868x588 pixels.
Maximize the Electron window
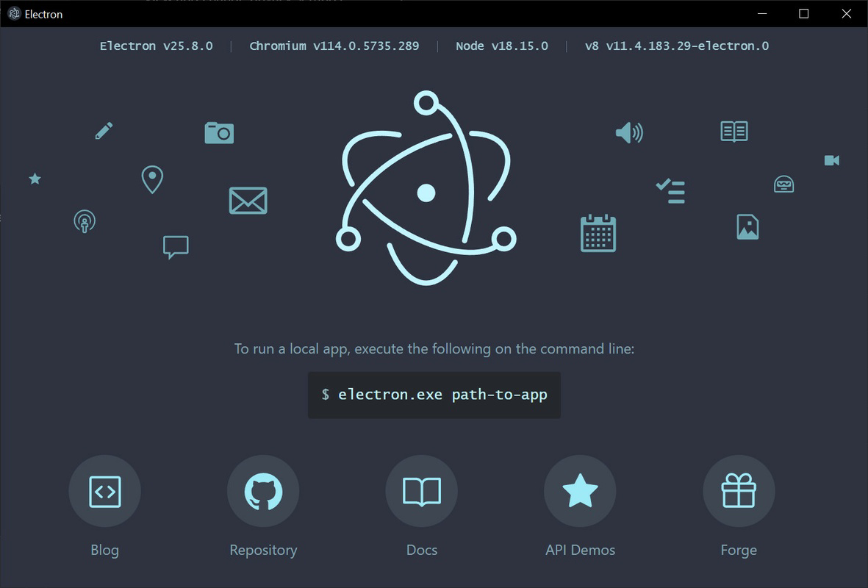coord(804,14)
